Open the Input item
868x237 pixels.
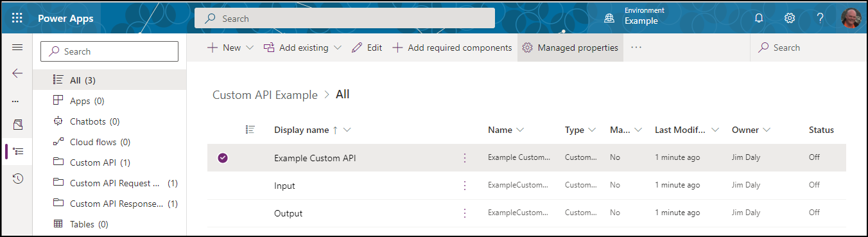tap(284, 186)
